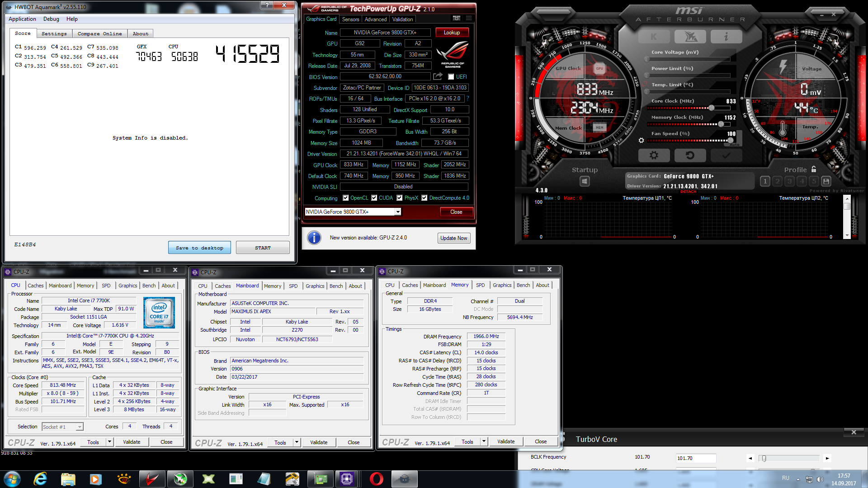Open GPU-Z hamburger menu icon
The height and width of the screenshot is (488, 868).
point(469,18)
